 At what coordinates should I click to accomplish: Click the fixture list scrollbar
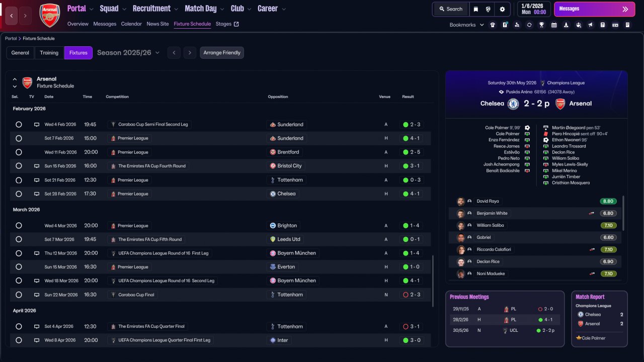pyautogui.click(x=433, y=281)
